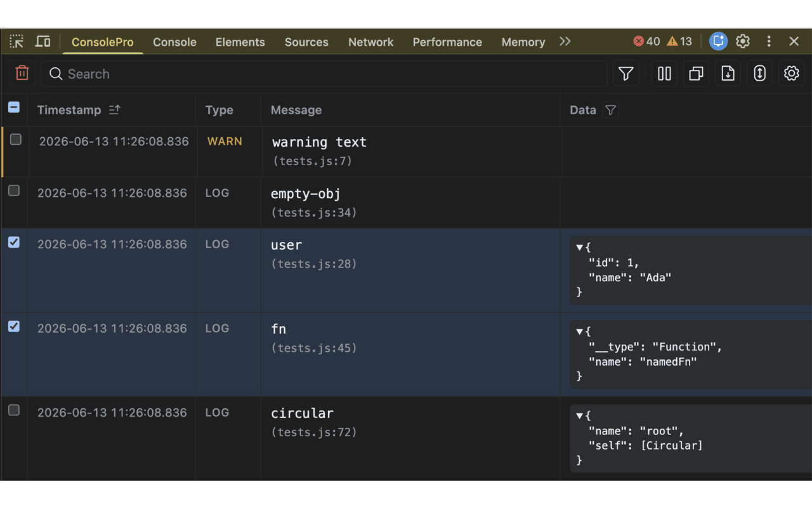Click the 'user' message text

pyautogui.click(x=287, y=245)
